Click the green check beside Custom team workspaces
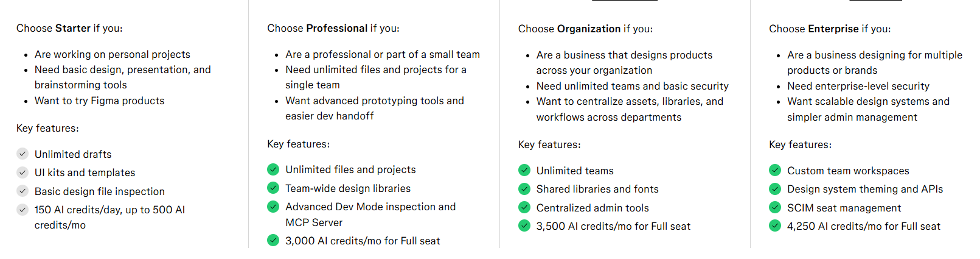Image resolution: width=980 pixels, height=259 pixels. 775,170
